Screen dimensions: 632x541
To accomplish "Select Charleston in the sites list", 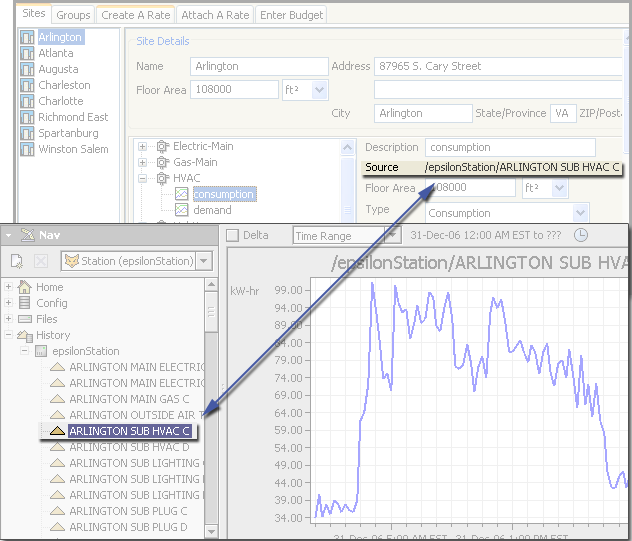I will [x=64, y=85].
